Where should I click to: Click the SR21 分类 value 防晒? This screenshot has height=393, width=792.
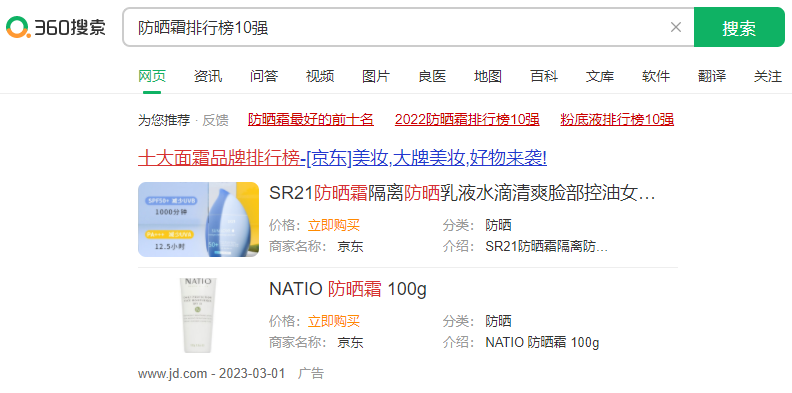499,225
